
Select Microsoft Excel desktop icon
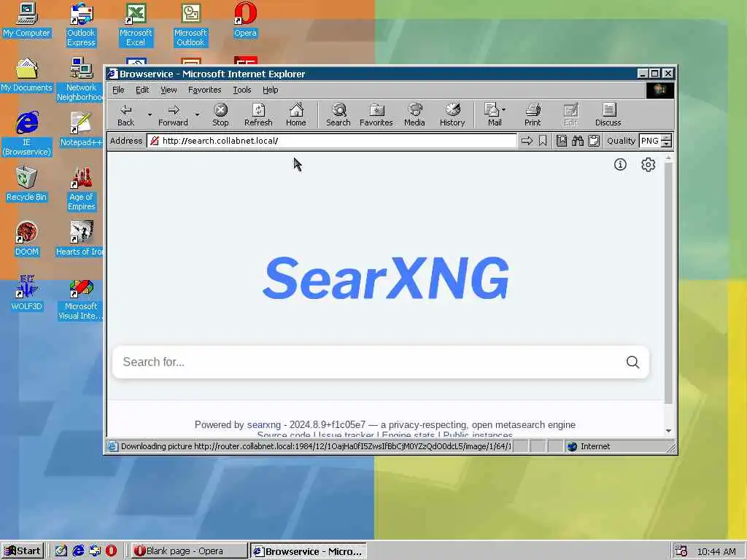(136, 25)
